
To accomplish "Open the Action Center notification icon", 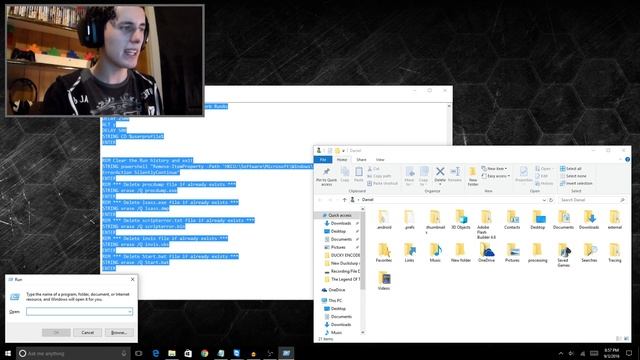I will [x=629, y=353].
